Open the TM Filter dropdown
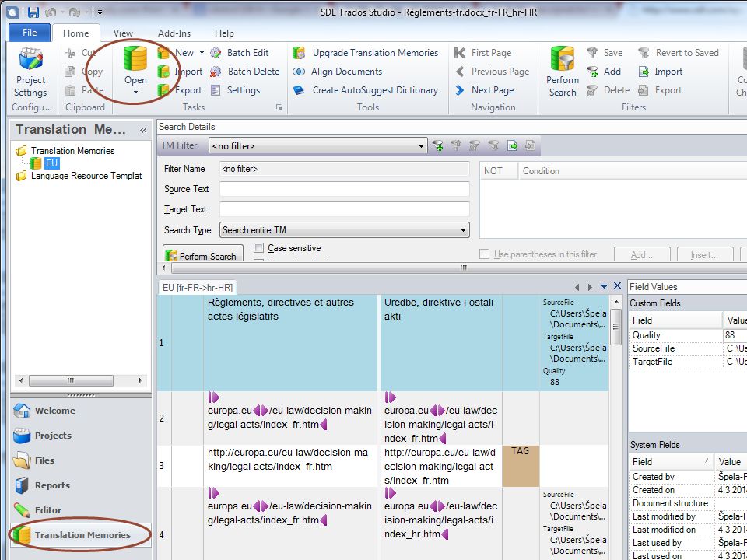Viewport: 747px width, 560px height. click(421, 146)
